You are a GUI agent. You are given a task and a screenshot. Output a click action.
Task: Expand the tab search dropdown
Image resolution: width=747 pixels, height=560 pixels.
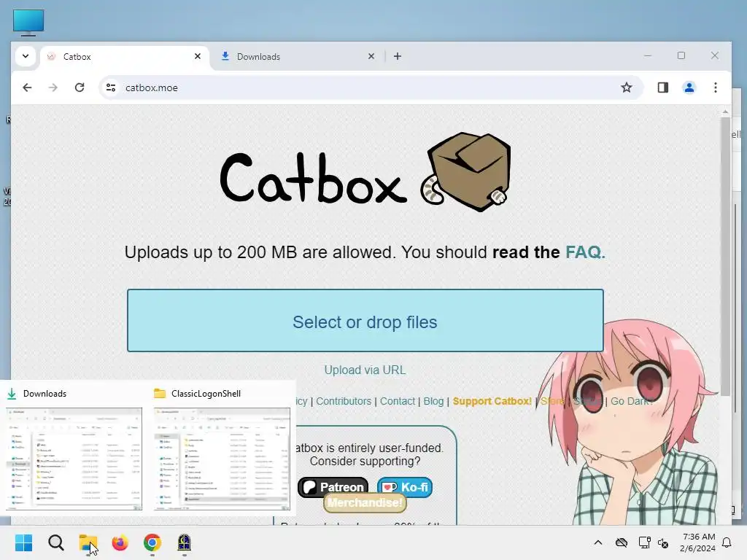[x=26, y=56]
